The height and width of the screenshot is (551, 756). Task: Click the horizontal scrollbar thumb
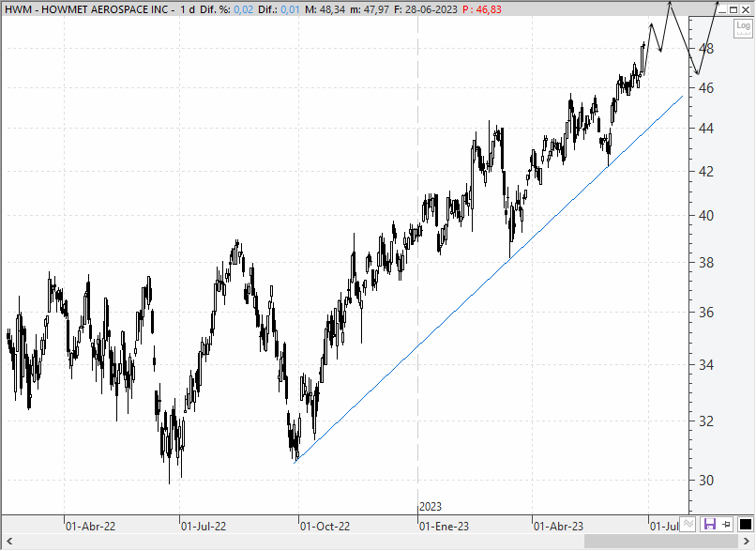661,542
